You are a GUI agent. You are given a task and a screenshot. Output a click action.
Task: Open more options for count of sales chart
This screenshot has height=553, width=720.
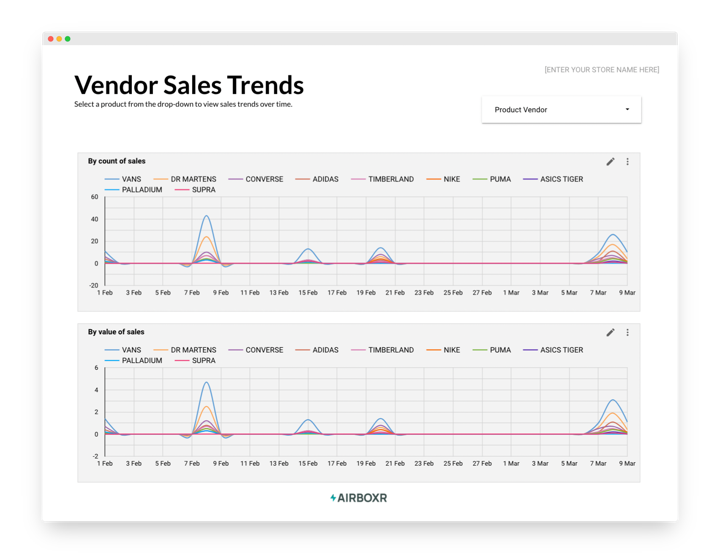tap(627, 162)
